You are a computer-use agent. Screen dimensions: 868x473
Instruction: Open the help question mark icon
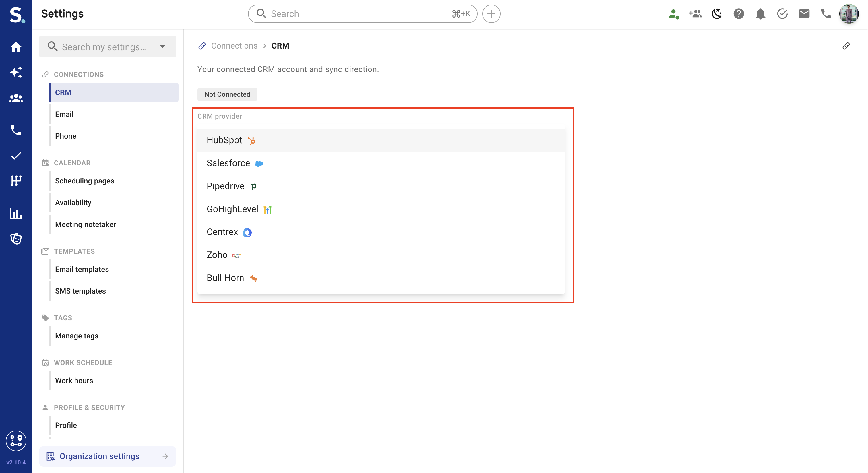[739, 14]
